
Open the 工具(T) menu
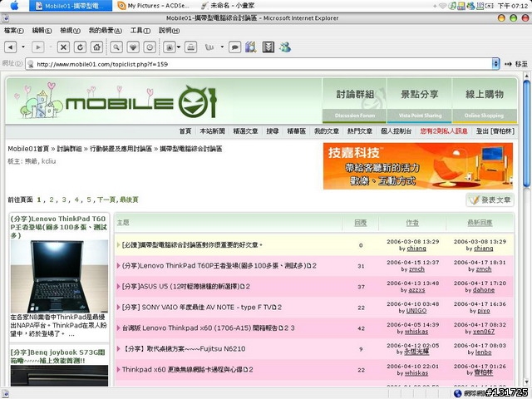click(x=140, y=31)
